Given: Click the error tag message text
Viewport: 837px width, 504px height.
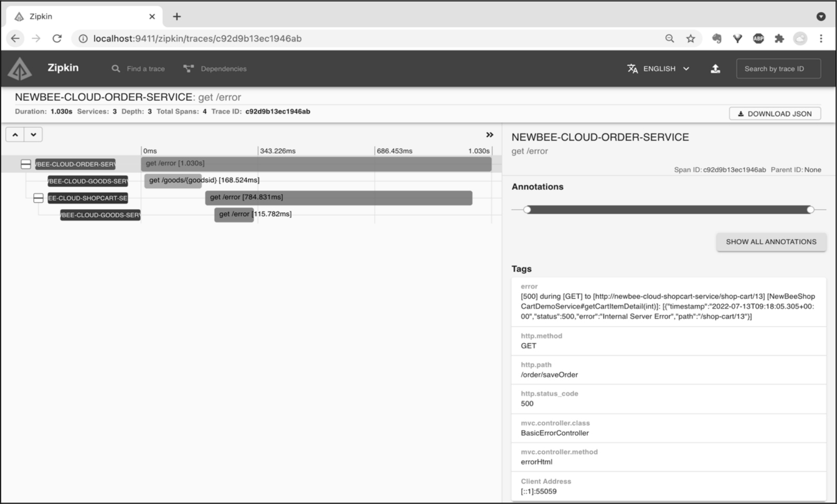Looking at the screenshot, I should click(668, 306).
